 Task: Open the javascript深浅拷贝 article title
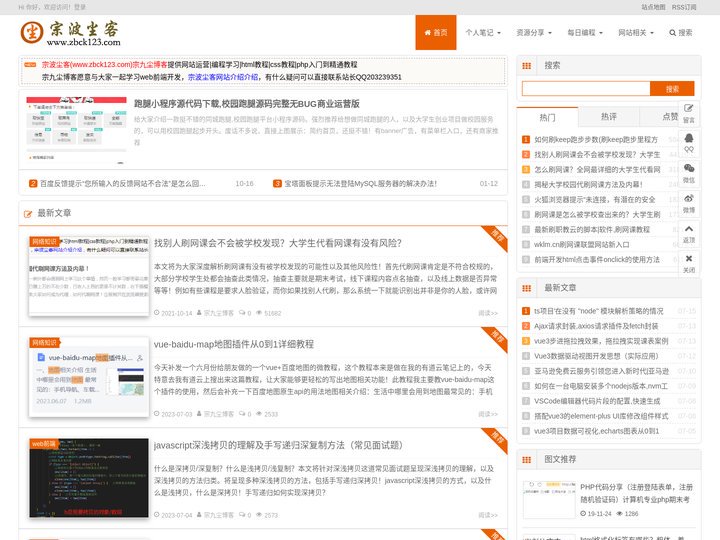tap(278, 445)
